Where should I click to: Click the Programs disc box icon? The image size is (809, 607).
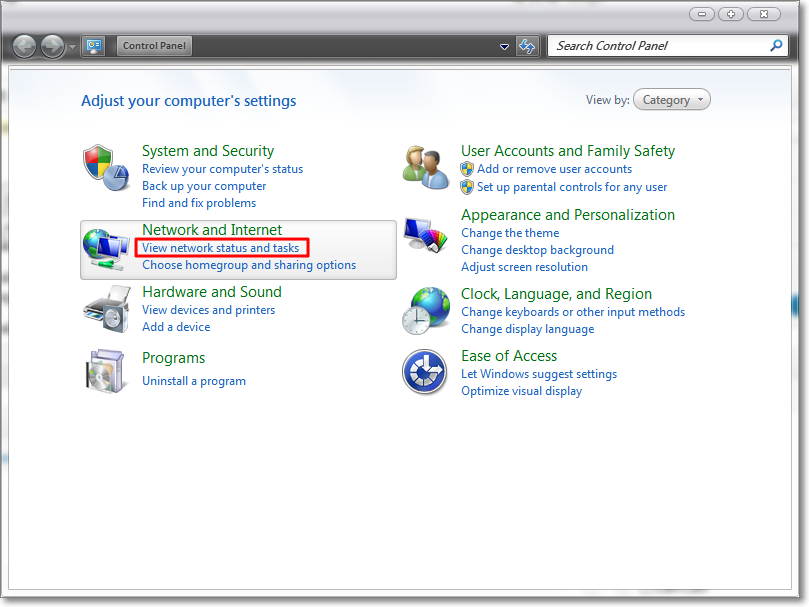pos(106,371)
